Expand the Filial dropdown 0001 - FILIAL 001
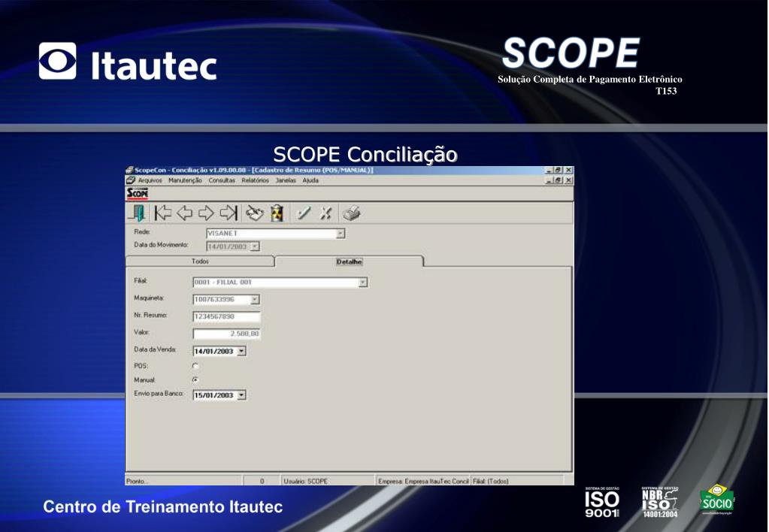The width and height of the screenshot is (769, 532). (x=362, y=283)
